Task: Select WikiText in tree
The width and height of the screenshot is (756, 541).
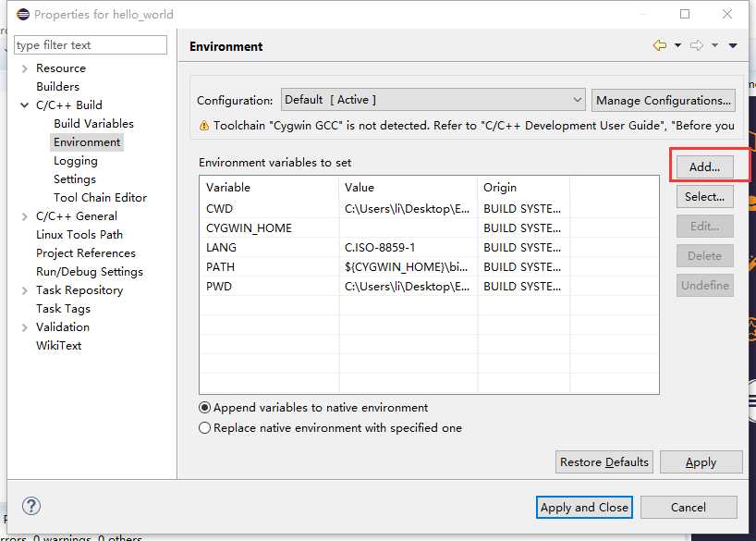Action: click(x=59, y=346)
